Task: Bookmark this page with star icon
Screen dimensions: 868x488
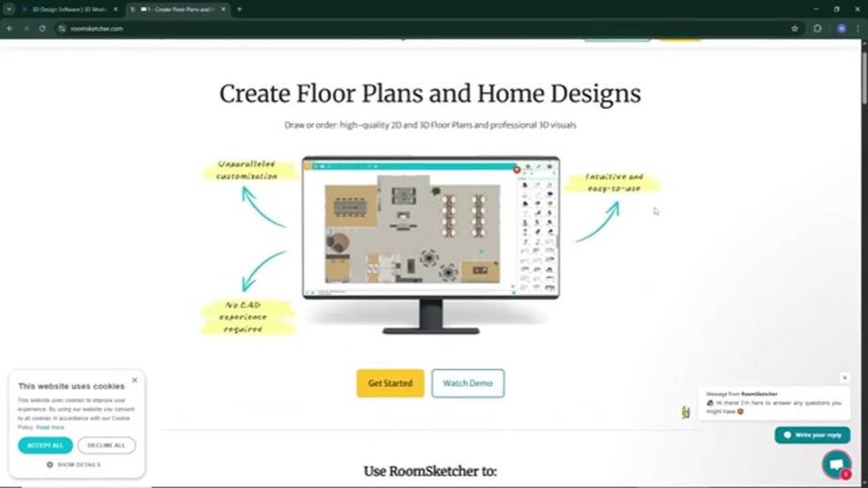Action: click(x=795, y=28)
